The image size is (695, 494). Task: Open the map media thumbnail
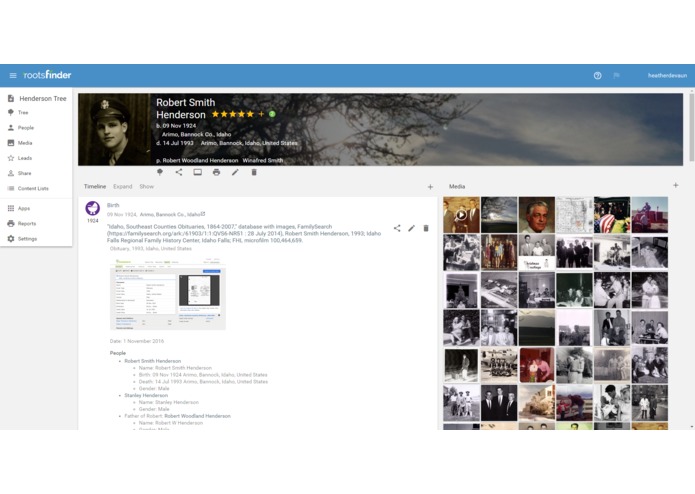click(574, 215)
